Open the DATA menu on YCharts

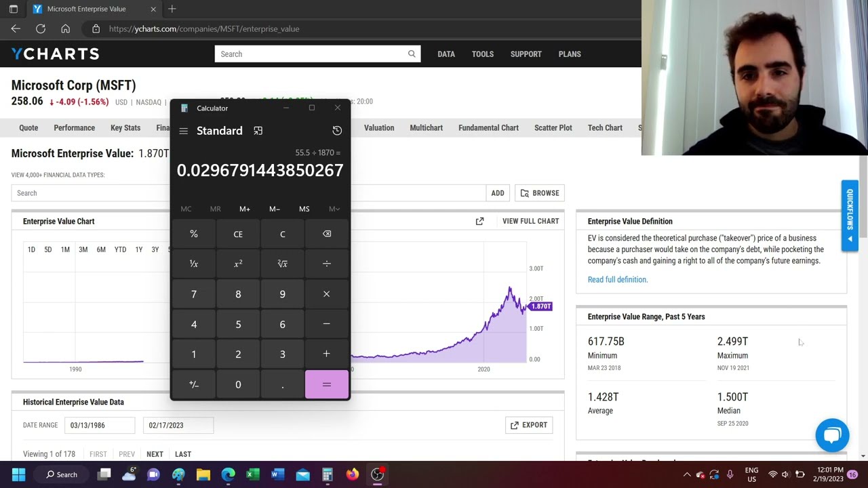[x=446, y=54]
